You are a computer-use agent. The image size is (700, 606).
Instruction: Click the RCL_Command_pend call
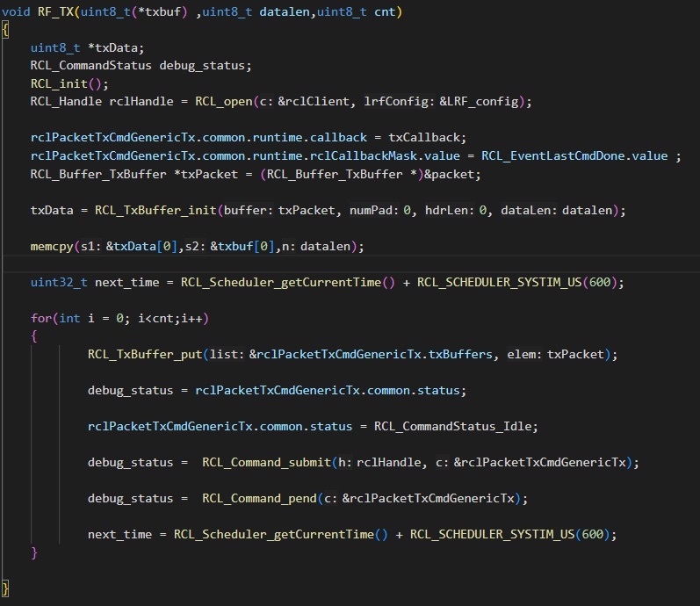click(259, 498)
